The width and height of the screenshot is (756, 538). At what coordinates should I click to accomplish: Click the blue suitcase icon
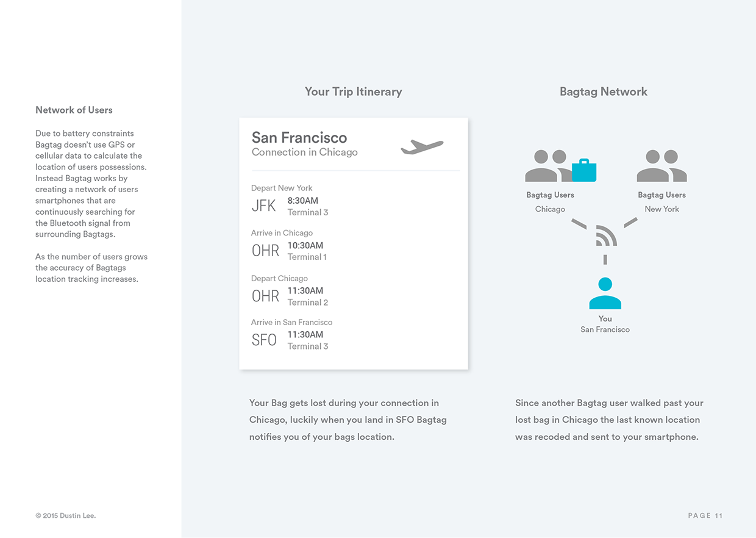tap(584, 170)
